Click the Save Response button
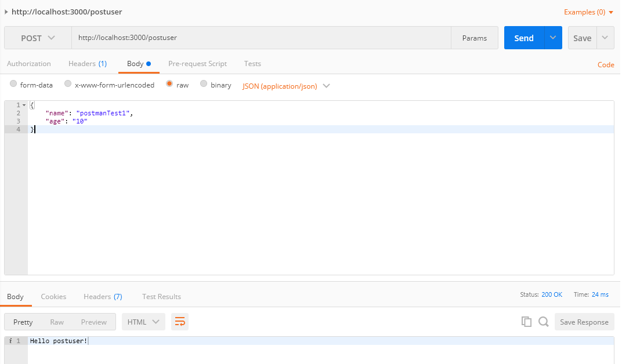The height and width of the screenshot is (364, 622). pyautogui.click(x=584, y=322)
